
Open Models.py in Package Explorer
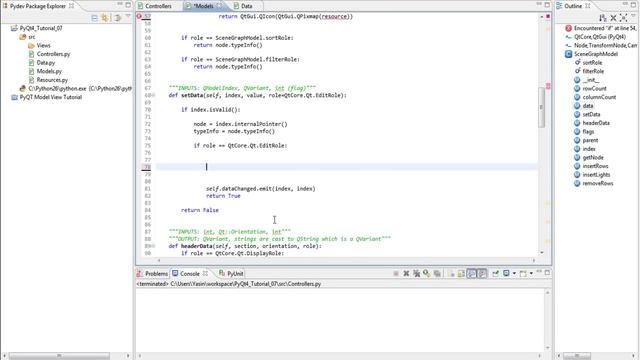click(49, 71)
